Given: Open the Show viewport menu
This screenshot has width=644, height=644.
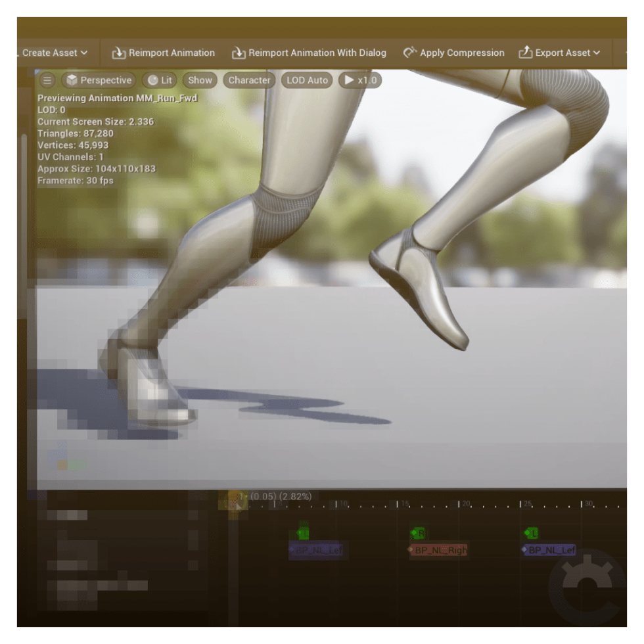Looking at the screenshot, I should click(200, 80).
